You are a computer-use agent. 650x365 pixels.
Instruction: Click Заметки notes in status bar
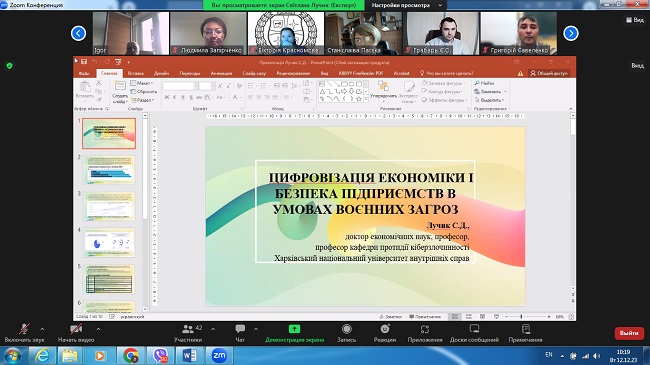pyautogui.click(x=390, y=316)
